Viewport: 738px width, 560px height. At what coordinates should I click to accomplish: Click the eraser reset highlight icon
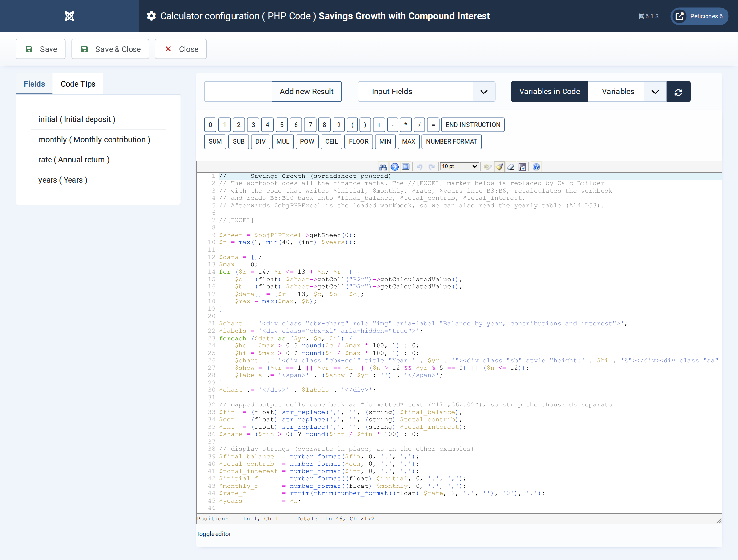(510, 167)
